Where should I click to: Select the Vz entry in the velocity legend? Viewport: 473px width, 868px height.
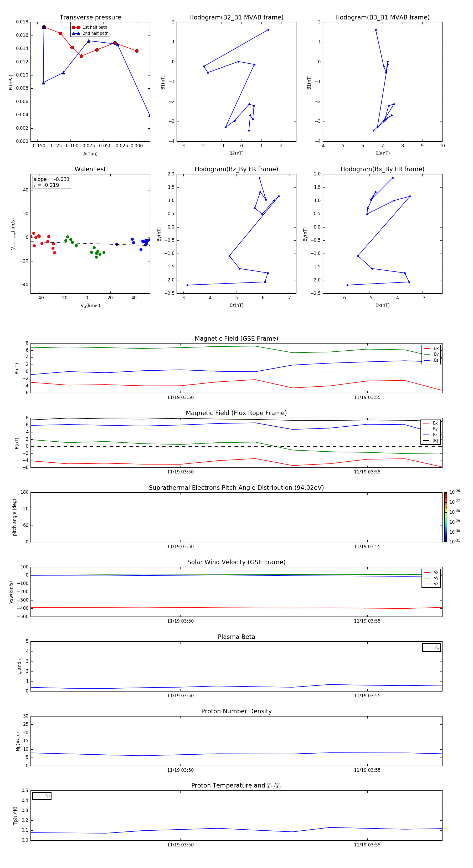click(x=431, y=584)
